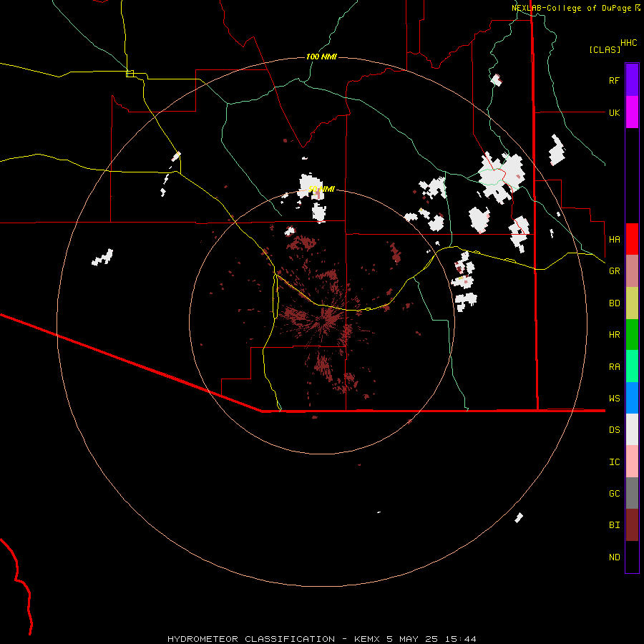Click the 100 NMI range ring label
The height and width of the screenshot is (644, 644).
[321, 57]
